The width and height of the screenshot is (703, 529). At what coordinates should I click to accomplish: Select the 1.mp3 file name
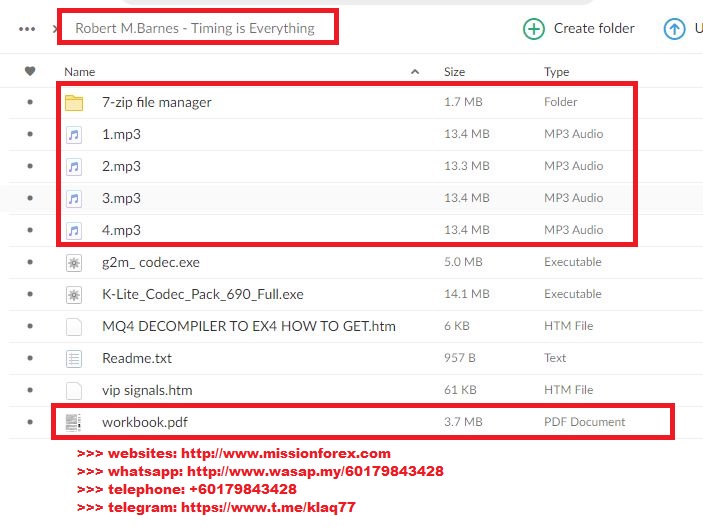[x=121, y=134]
